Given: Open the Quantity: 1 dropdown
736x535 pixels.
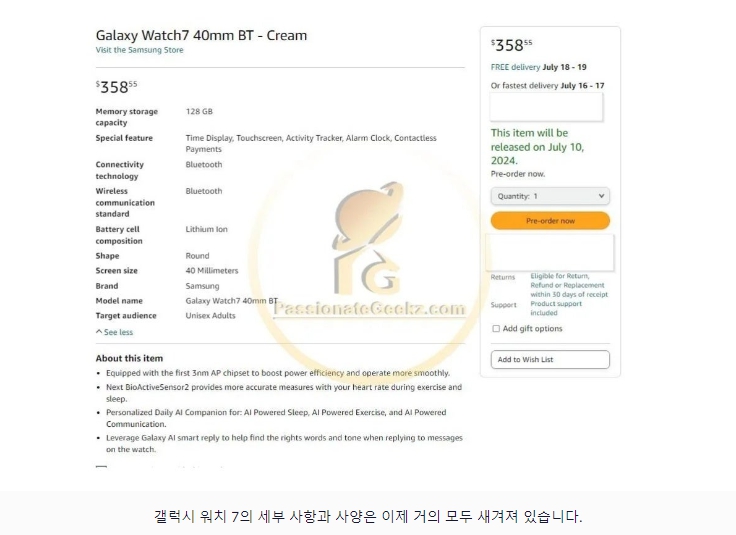Looking at the screenshot, I should tap(550, 196).
